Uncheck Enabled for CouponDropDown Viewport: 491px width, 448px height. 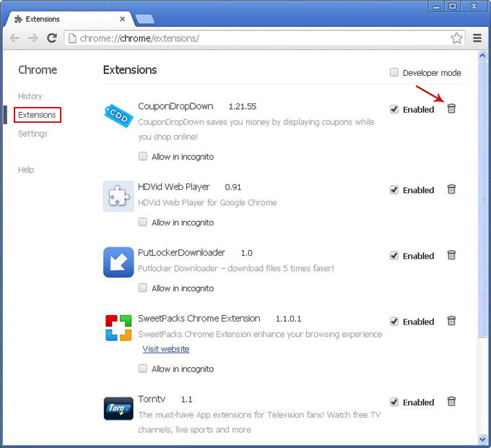point(394,109)
